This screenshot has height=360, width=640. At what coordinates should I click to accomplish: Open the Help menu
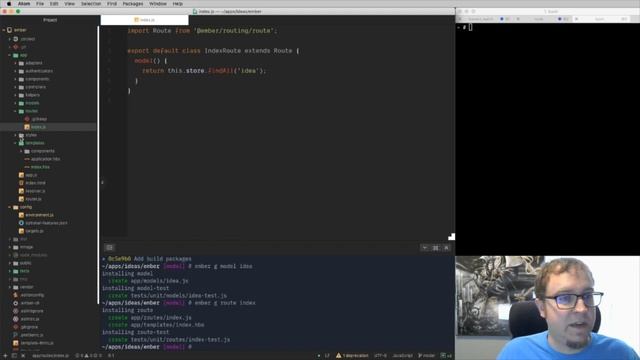tap(178, 4)
